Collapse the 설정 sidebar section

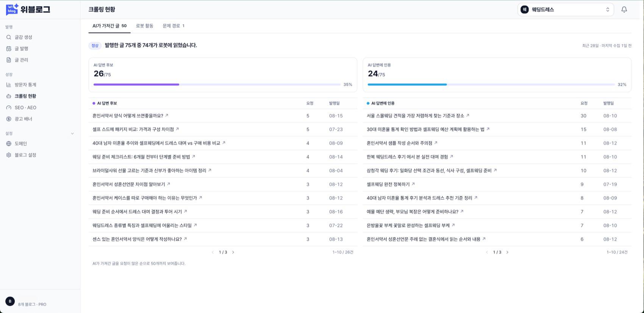[x=72, y=134]
